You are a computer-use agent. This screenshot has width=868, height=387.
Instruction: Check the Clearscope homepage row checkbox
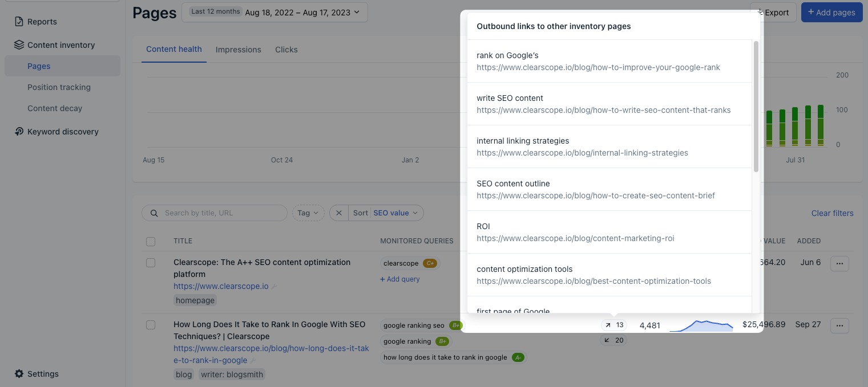click(151, 263)
